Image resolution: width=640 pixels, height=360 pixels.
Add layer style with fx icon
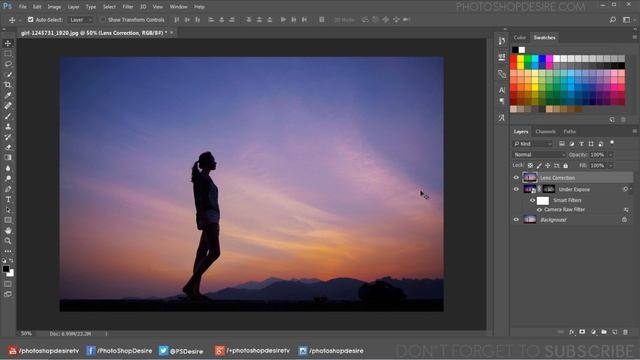(x=572, y=332)
